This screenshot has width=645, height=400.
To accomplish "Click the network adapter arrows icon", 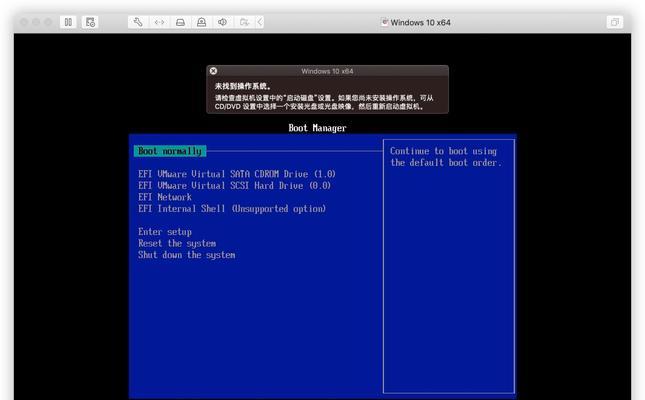I will pyautogui.click(x=159, y=22).
